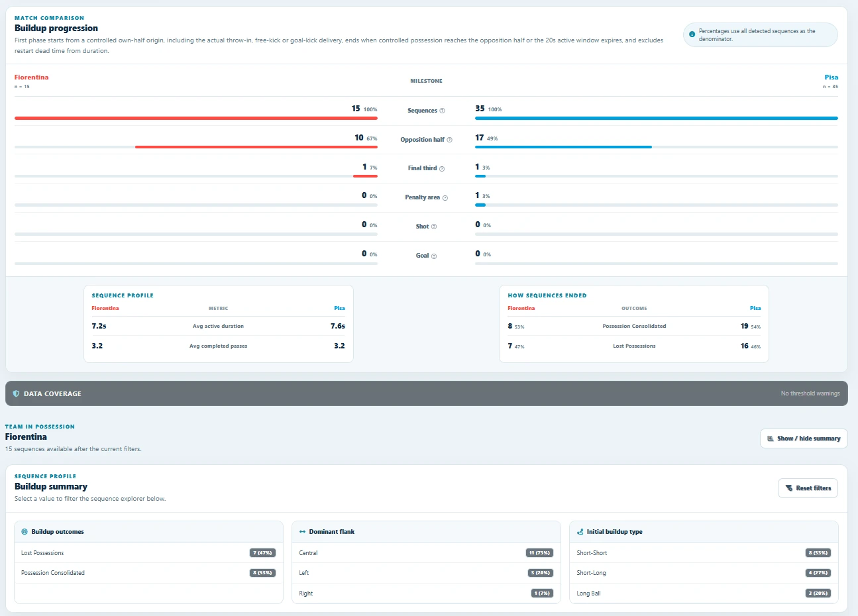Filter by Short-Short buildup type
858x616 pixels.
tap(704, 553)
